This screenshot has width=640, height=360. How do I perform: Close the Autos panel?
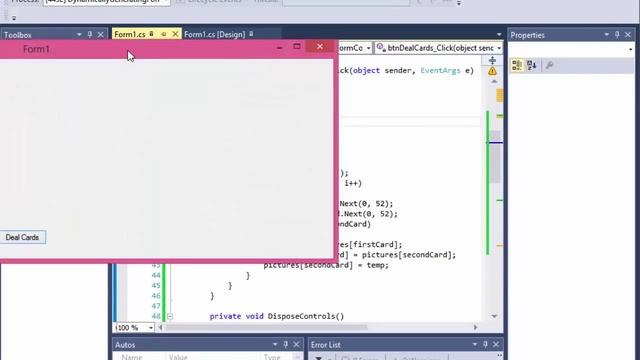click(296, 345)
